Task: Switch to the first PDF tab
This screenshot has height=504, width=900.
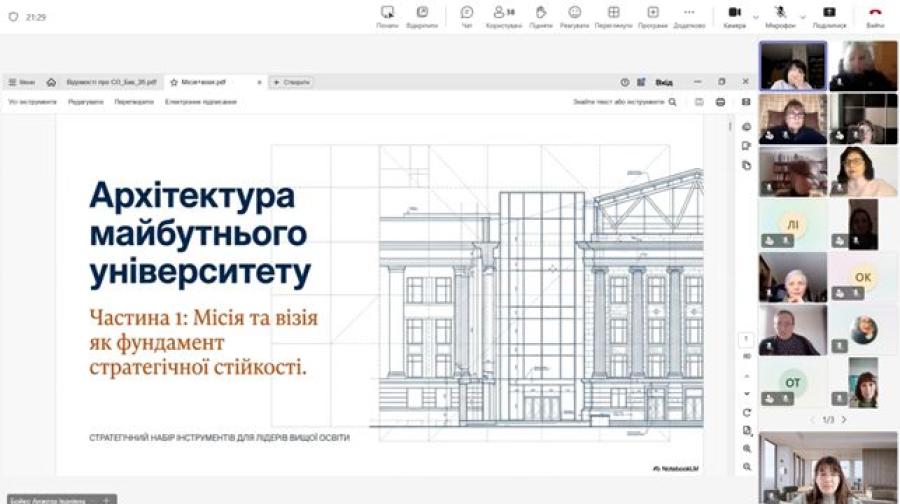Action: click(111, 82)
